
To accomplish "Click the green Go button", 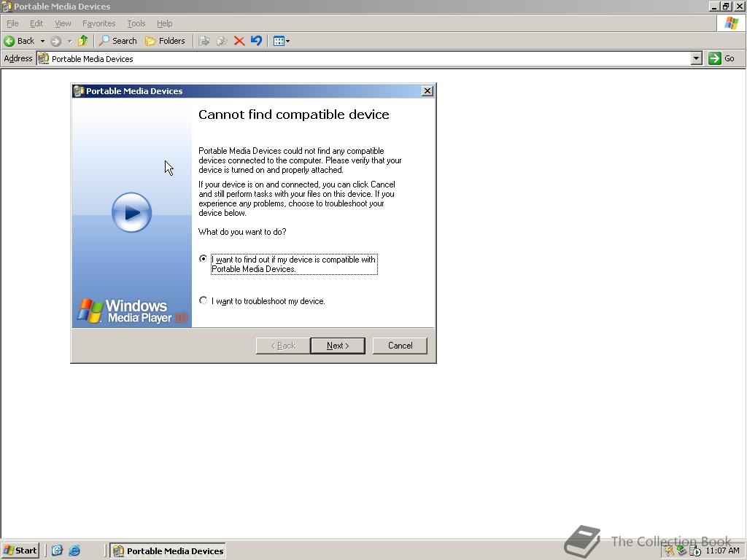I will point(721,58).
